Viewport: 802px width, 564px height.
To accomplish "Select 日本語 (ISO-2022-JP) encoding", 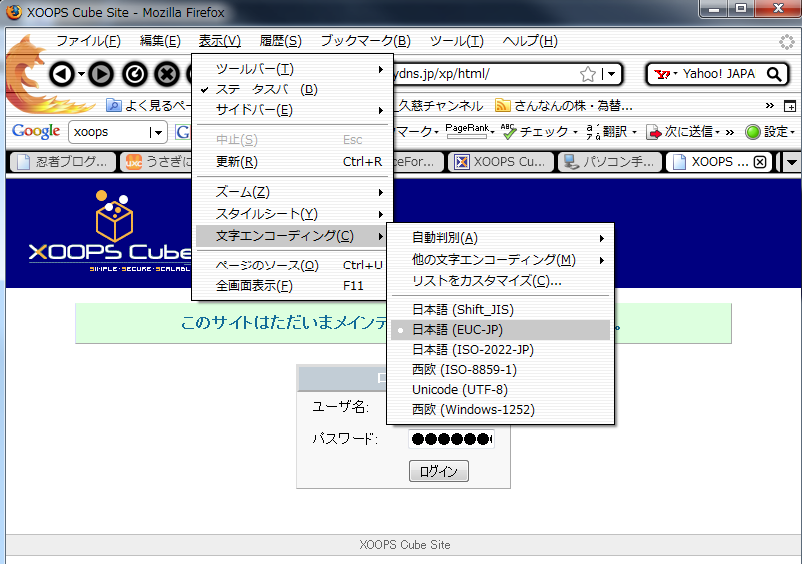I will click(x=500, y=350).
